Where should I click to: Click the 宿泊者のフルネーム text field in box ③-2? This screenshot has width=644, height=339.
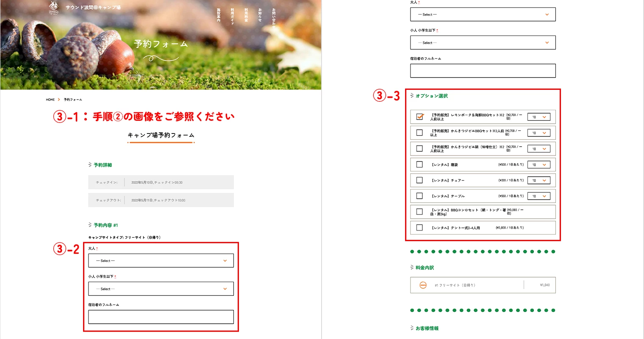(161, 317)
